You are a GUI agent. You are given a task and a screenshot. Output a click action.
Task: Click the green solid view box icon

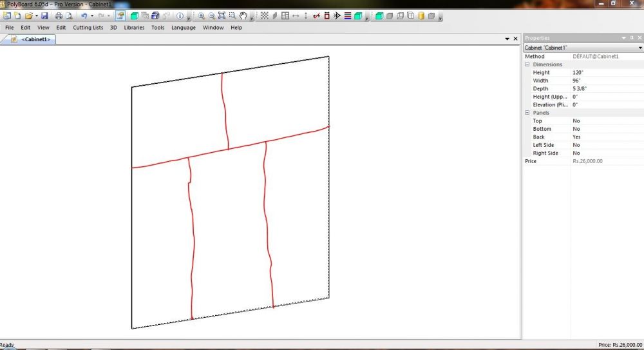tap(379, 15)
